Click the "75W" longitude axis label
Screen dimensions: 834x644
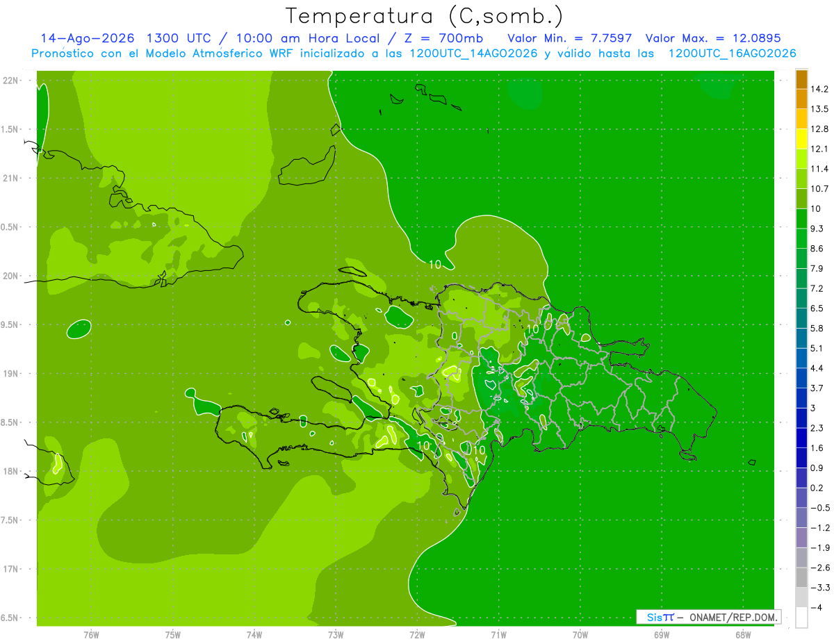point(173,635)
